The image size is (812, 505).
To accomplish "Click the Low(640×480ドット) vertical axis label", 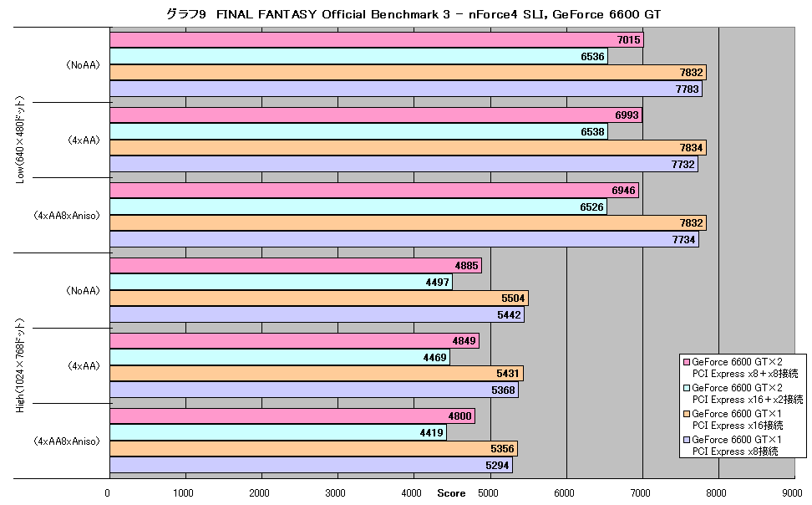I will pyautogui.click(x=20, y=140).
